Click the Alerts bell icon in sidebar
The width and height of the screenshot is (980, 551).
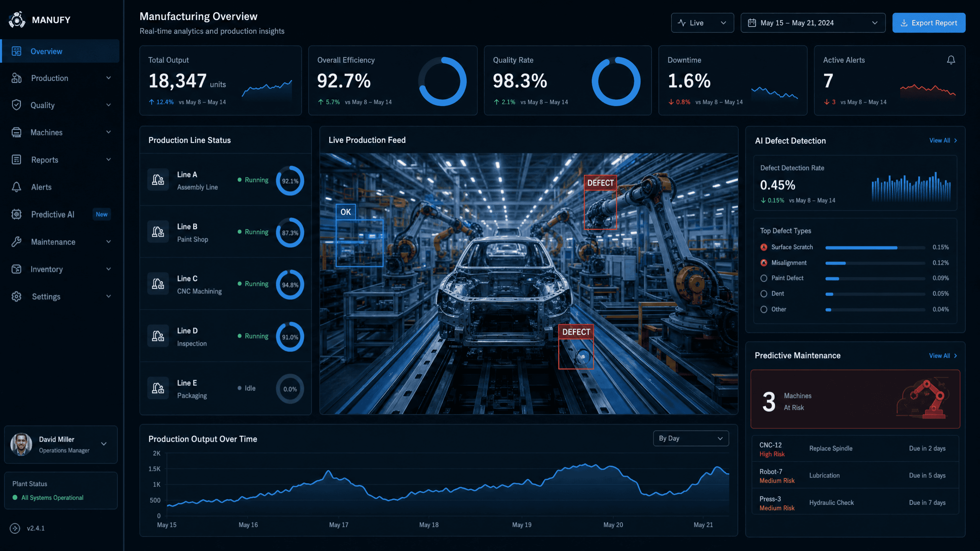(16, 187)
